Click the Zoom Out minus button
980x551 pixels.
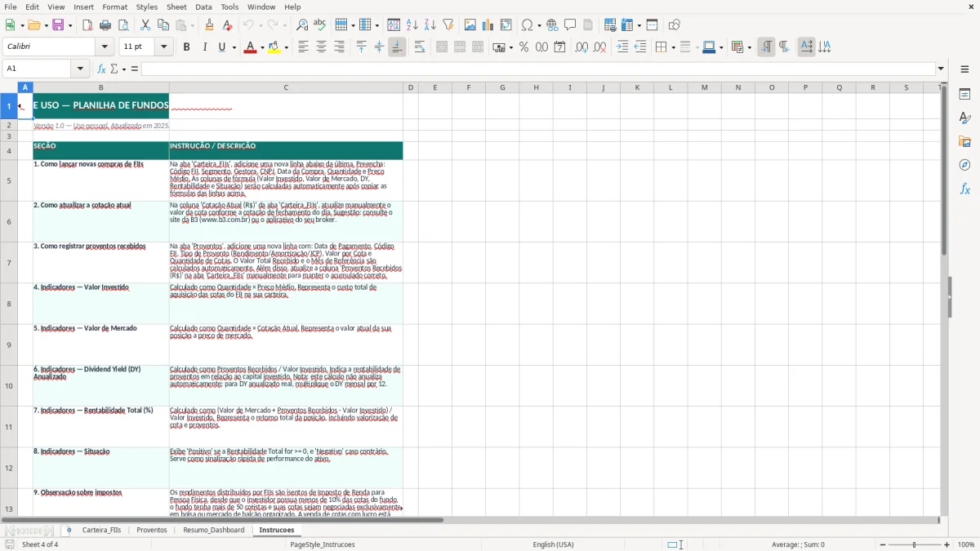[x=882, y=544]
